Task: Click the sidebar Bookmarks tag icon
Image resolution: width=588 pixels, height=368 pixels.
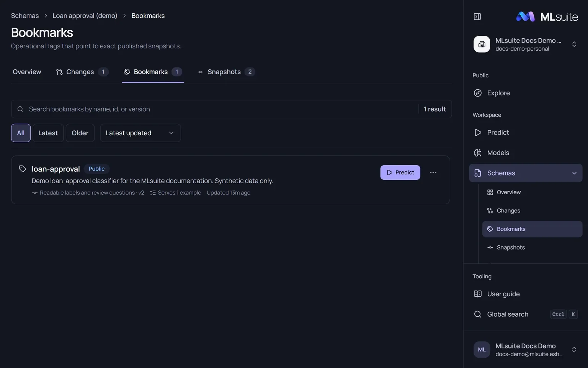Action: pyautogui.click(x=490, y=229)
